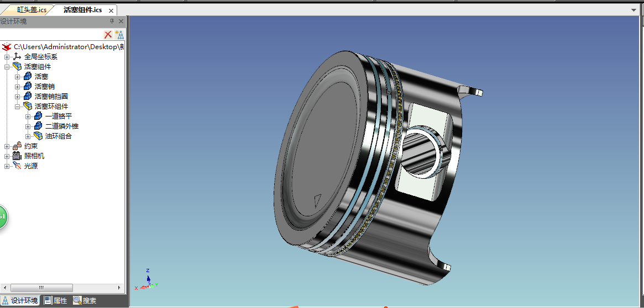Expand the 活塞销挡圈 tree node
The image size is (644, 308).
pyautogui.click(x=17, y=97)
